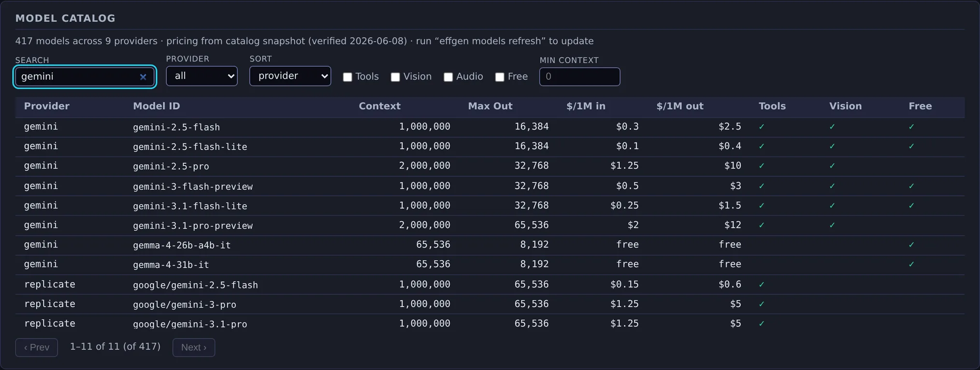Select the google/gemini-3.1-pro model ID

190,324
